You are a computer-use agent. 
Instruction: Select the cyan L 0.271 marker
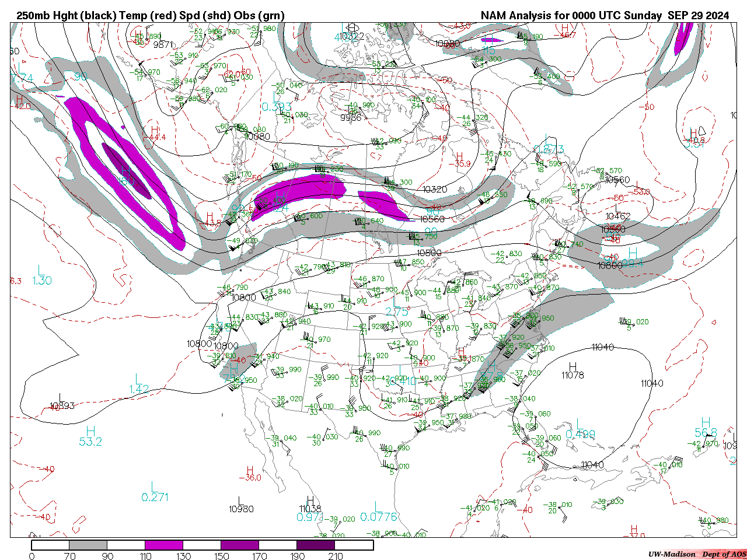click(155, 492)
